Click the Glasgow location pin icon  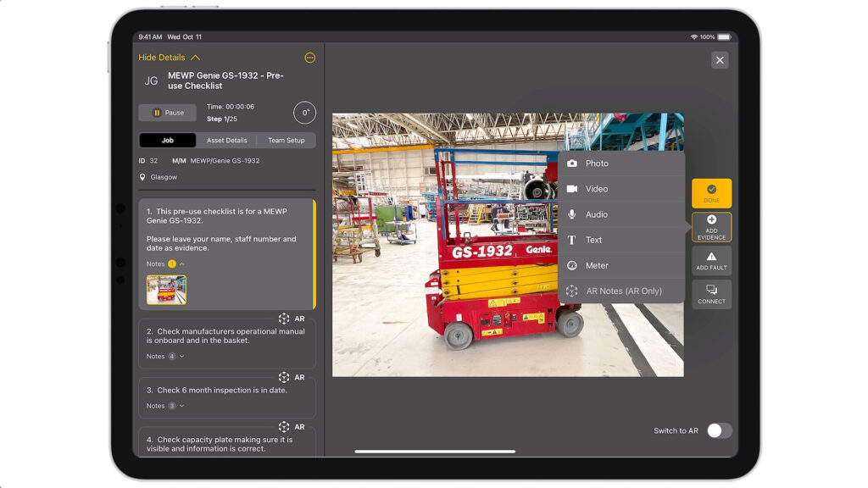(x=142, y=177)
